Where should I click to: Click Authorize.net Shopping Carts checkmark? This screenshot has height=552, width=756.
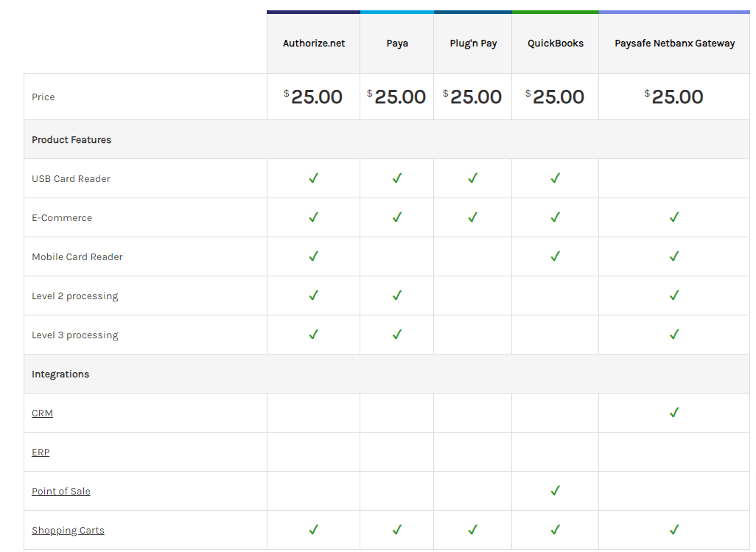(313, 530)
